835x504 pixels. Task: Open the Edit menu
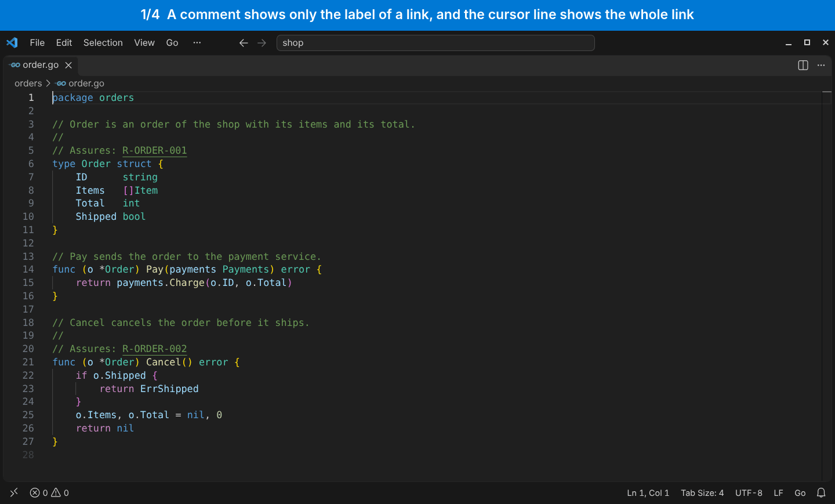coord(64,42)
